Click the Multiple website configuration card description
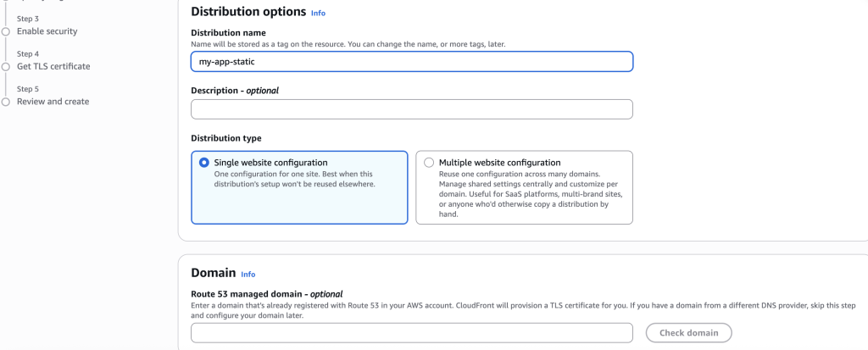868x350 pixels. click(531, 194)
